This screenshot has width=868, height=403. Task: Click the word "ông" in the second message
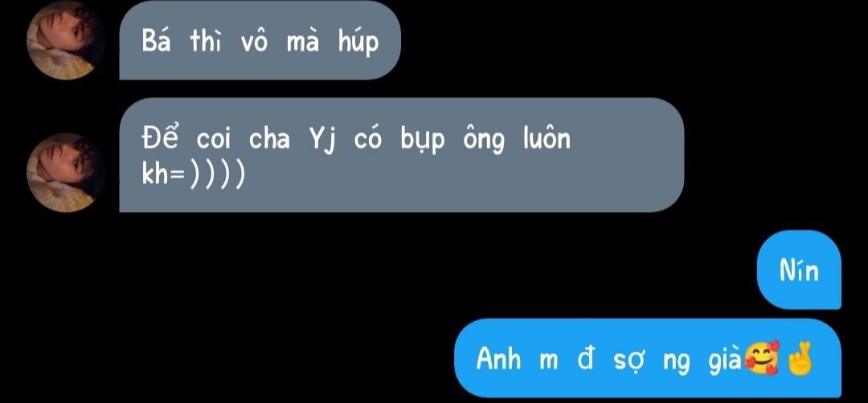click(x=484, y=140)
